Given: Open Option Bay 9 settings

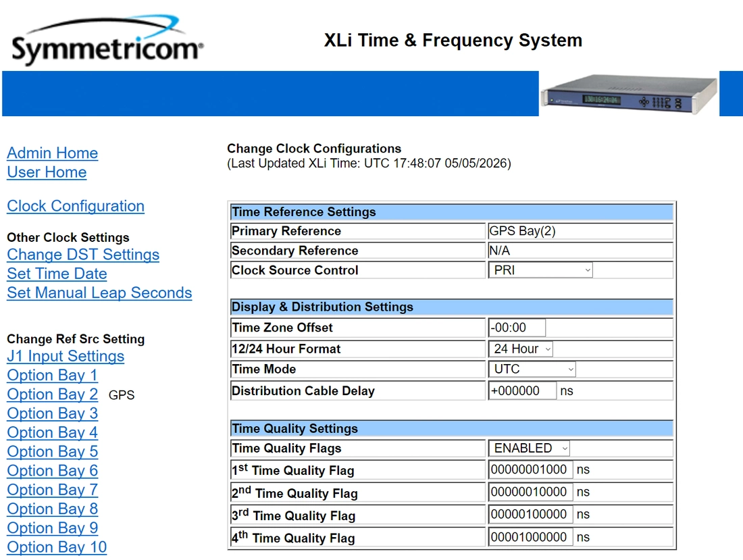Looking at the screenshot, I should (x=53, y=528).
